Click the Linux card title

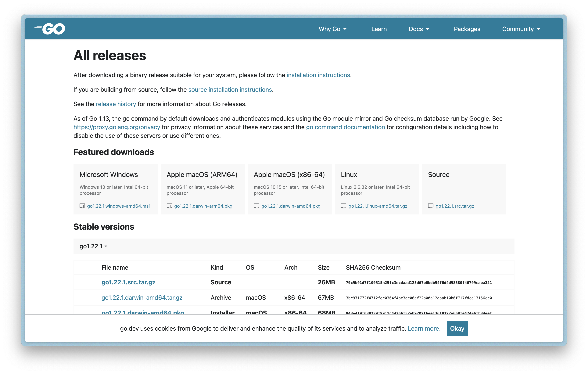pos(349,174)
